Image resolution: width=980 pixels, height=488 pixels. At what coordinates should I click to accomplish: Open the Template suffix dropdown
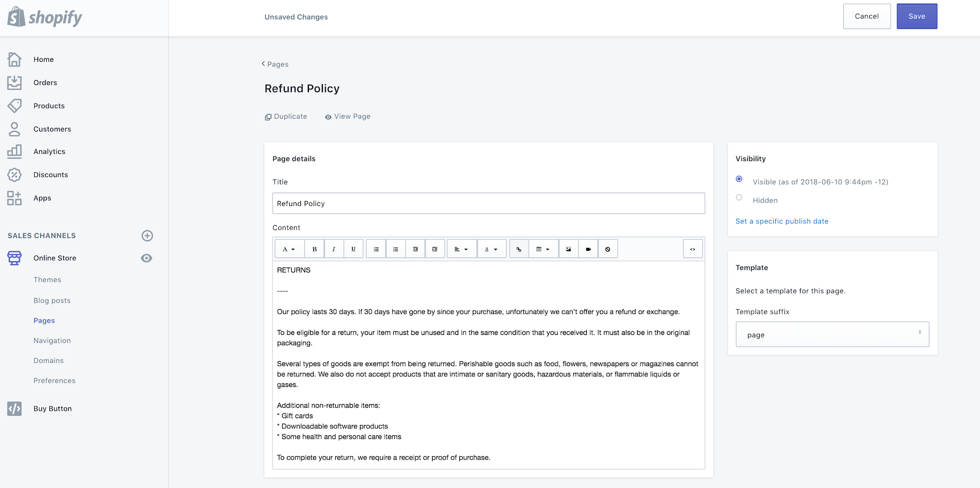click(832, 334)
